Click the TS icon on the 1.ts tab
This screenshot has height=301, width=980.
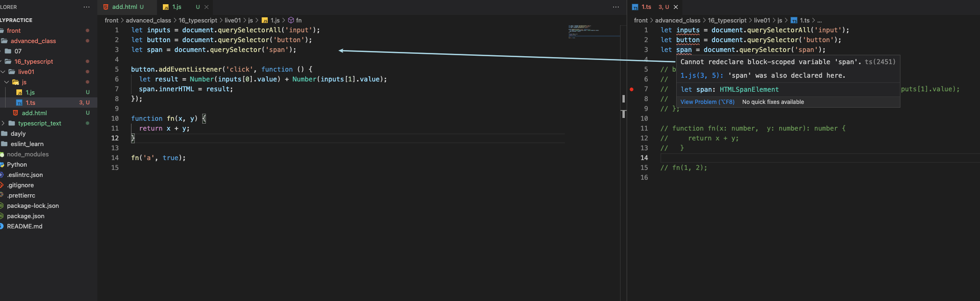pyautogui.click(x=635, y=7)
